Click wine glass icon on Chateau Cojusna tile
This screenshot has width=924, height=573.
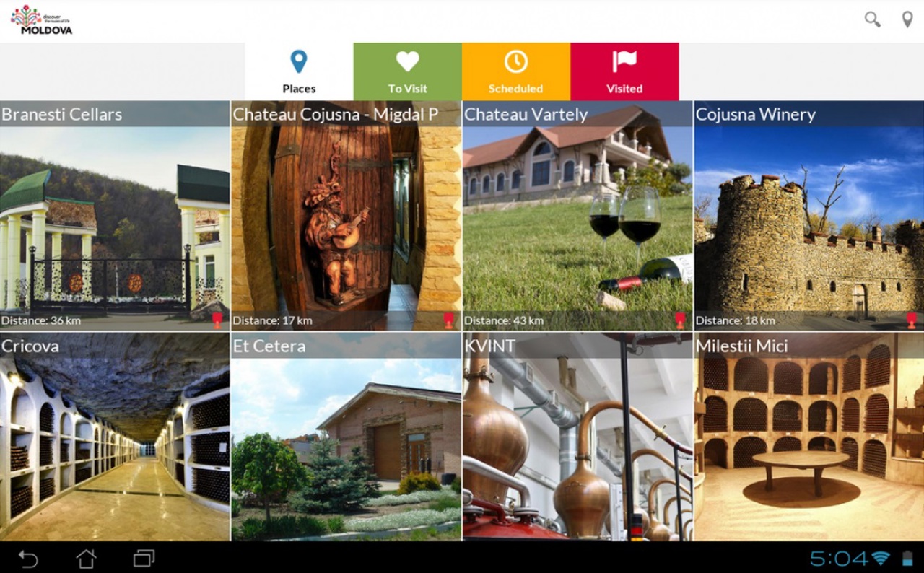448,320
